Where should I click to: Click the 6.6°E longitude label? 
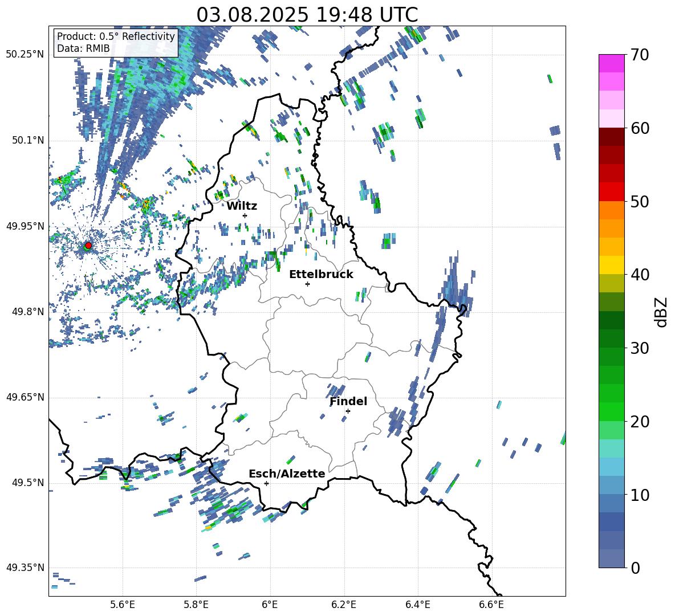[x=491, y=605]
